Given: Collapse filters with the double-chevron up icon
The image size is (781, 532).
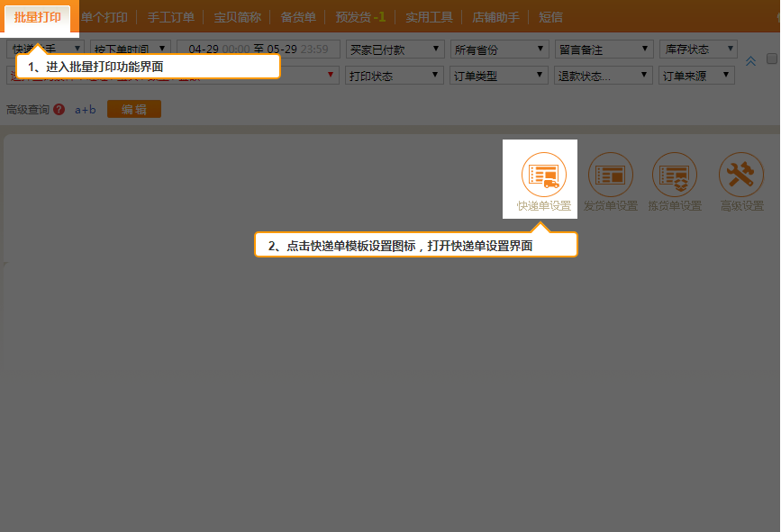Looking at the screenshot, I should click(x=750, y=61).
